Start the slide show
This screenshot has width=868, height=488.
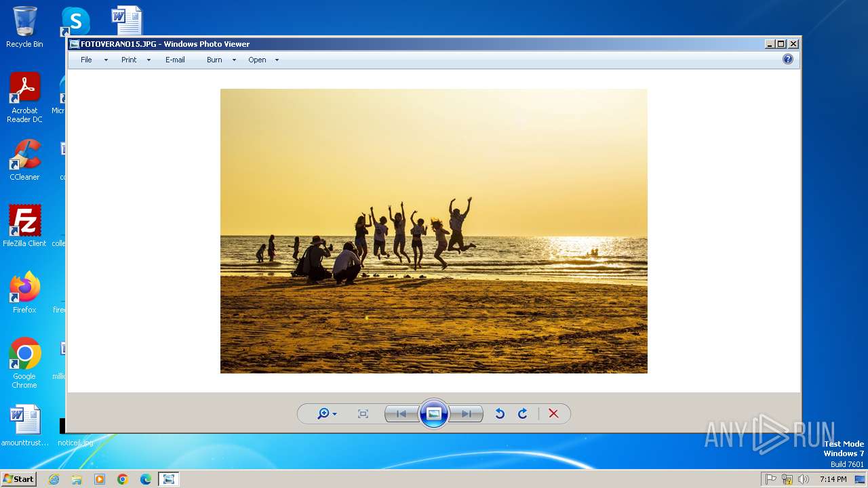tap(434, 413)
